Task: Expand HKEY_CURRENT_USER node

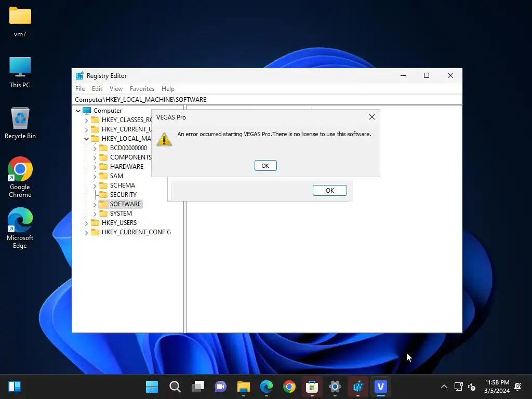Action: (x=86, y=129)
